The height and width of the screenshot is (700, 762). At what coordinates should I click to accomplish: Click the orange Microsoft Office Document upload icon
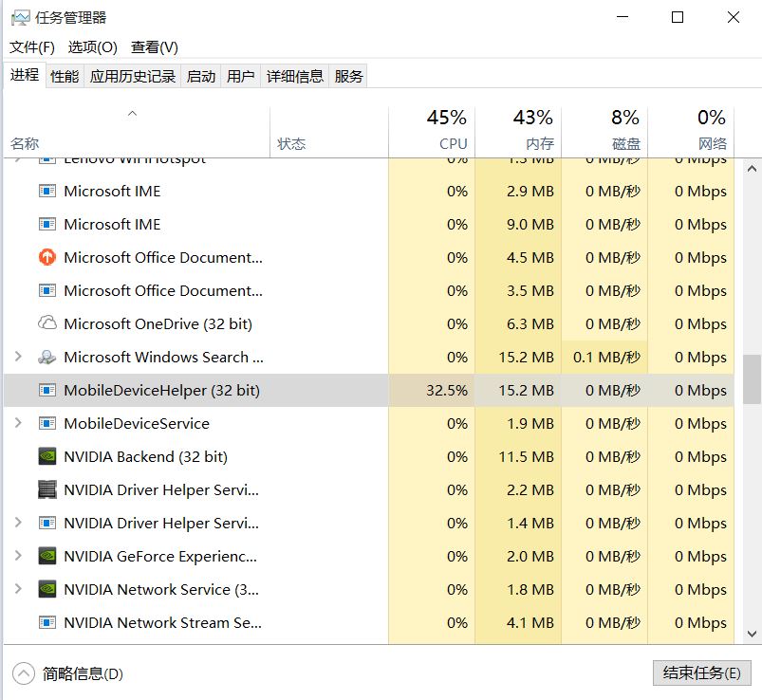pos(45,257)
